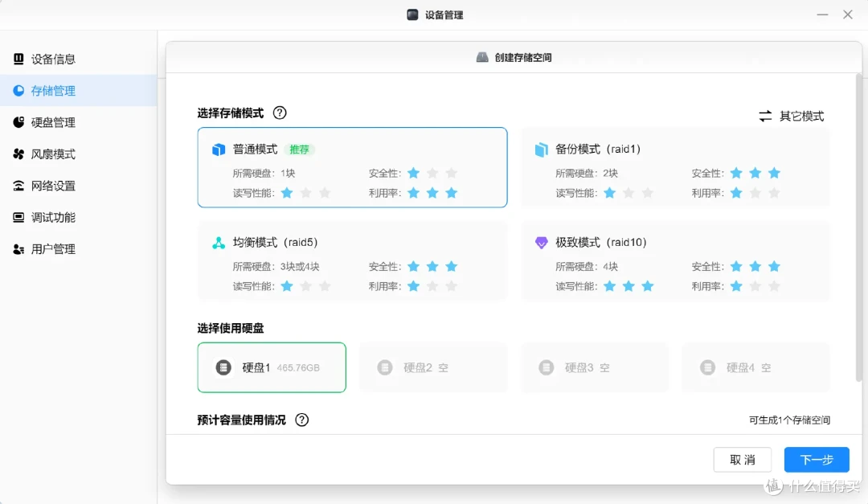Click help icon beside 预计容量使用情况
This screenshot has height=504, width=868.
click(x=301, y=420)
